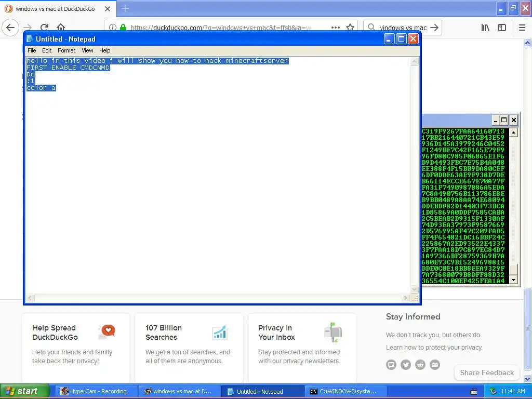532x399 pixels.
Task: Click Notepad horizontal scrollbar right arrow
Action: click(405, 298)
